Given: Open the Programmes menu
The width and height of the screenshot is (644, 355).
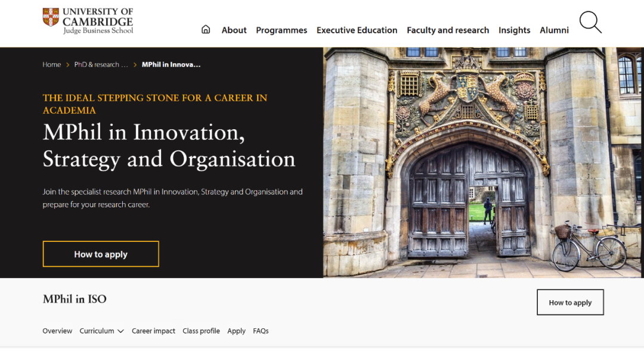Looking at the screenshot, I should tap(281, 30).
